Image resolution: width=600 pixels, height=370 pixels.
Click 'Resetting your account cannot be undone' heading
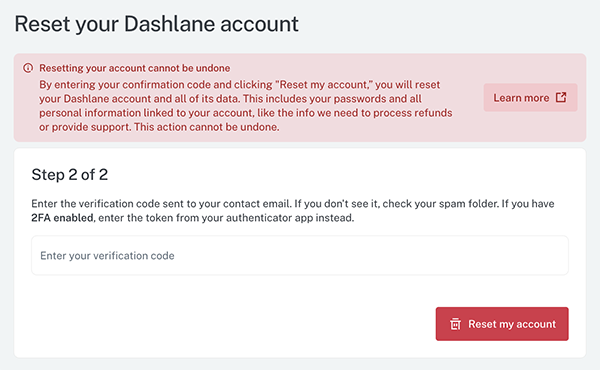[x=135, y=68]
